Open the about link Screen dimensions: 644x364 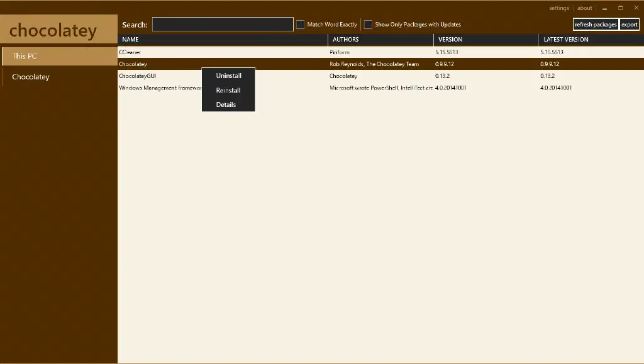click(x=584, y=8)
